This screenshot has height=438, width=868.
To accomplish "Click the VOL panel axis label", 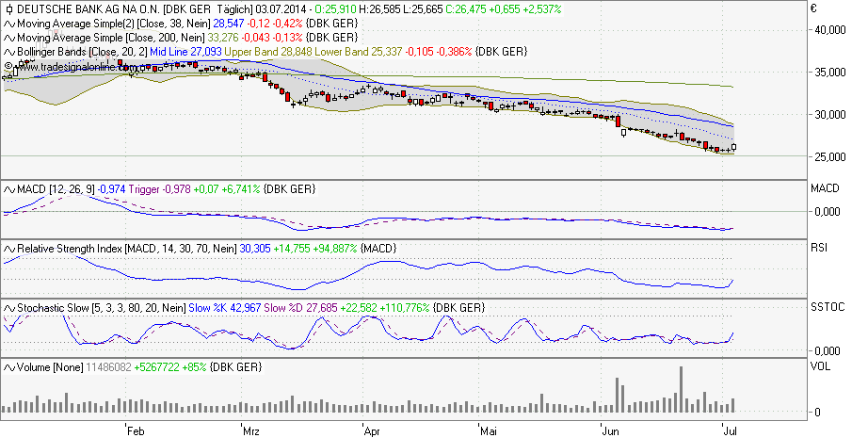I will [820, 366].
